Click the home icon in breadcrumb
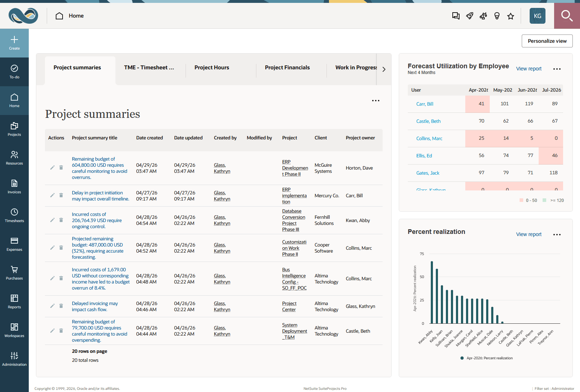Image resolution: width=580 pixels, height=392 pixels. pyautogui.click(x=59, y=16)
